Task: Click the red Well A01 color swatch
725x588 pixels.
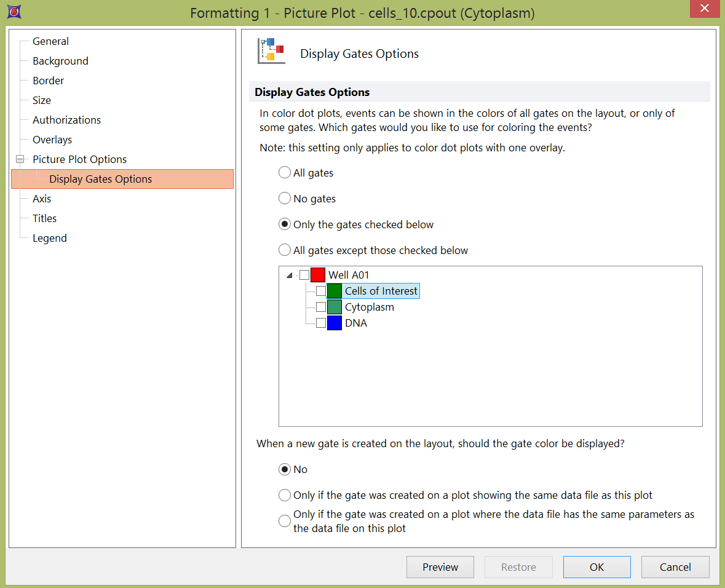Action: pos(318,275)
